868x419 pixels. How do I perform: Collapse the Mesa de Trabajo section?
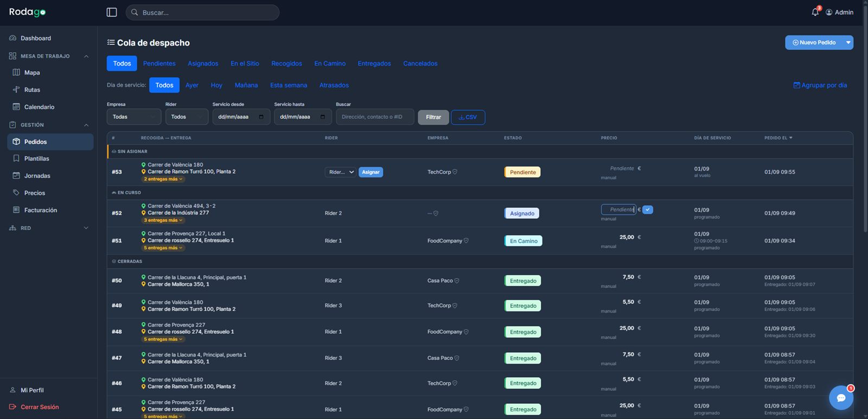pos(86,56)
